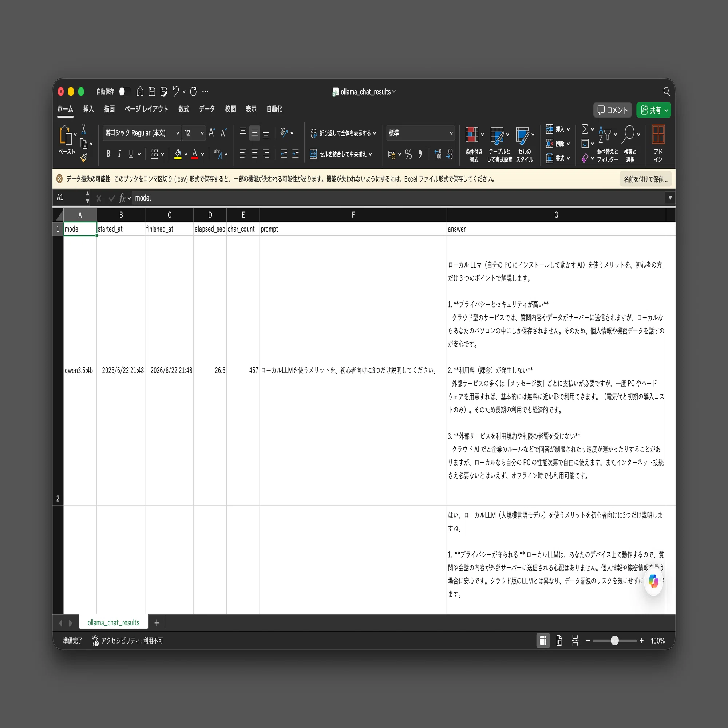
Task: Apply bold formatting with B button
Action: tap(108, 154)
